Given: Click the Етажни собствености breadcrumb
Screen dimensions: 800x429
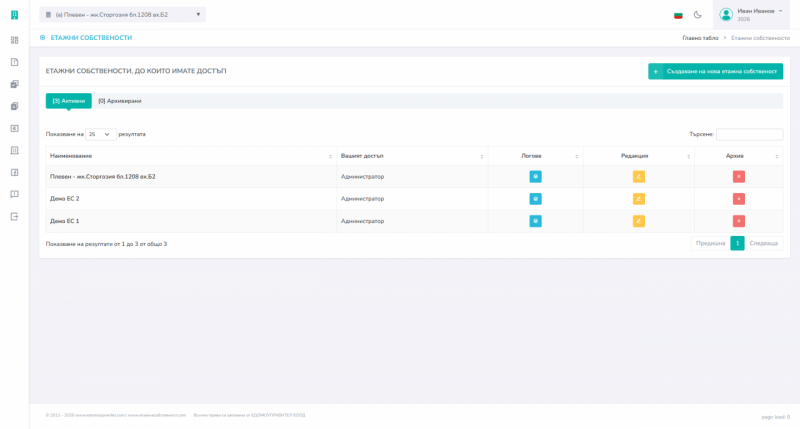Looking at the screenshot, I should [x=760, y=38].
